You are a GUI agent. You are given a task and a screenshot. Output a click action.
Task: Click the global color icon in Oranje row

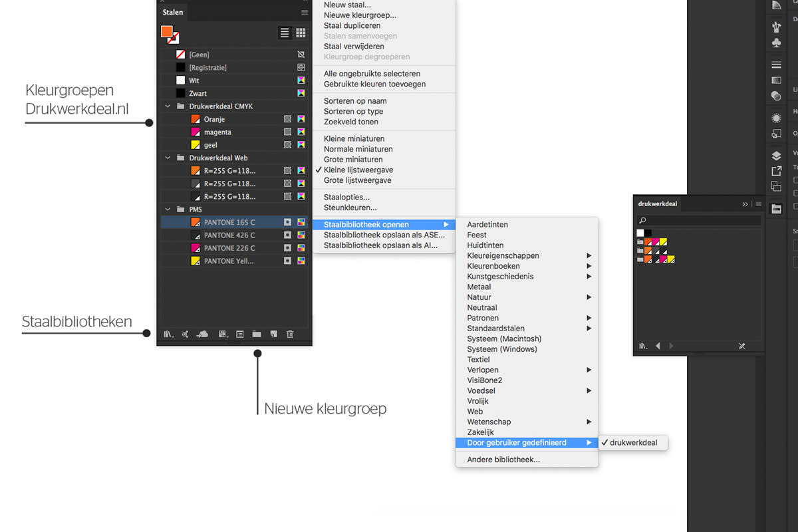(287, 119)
